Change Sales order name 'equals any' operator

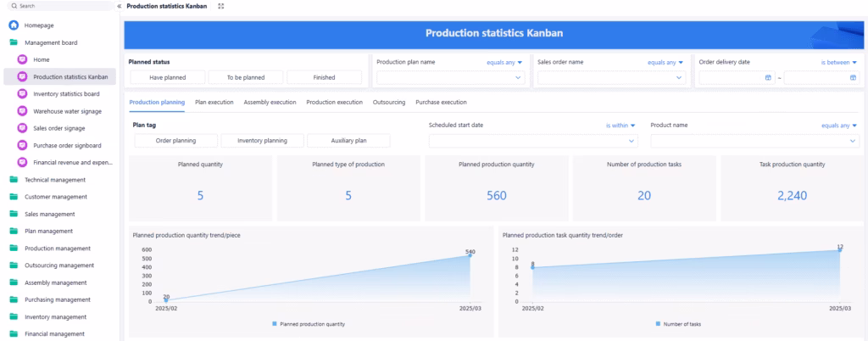pyautogui.click(x=665, y=62)
